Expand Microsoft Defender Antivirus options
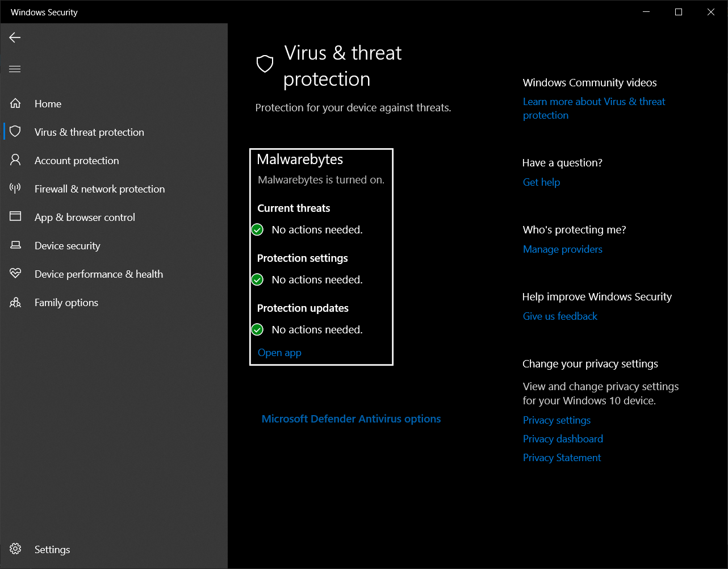This screenshot has height=569, width=728. pyautogui.click(x=351, y=419)
